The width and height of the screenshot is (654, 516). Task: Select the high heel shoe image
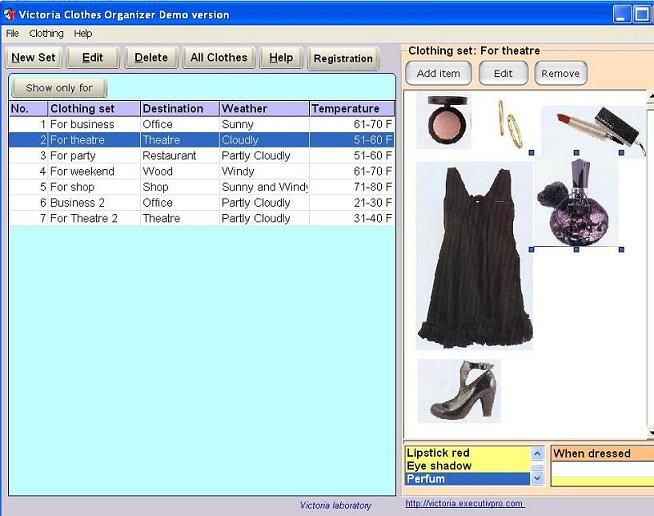(x=458, y=390)
